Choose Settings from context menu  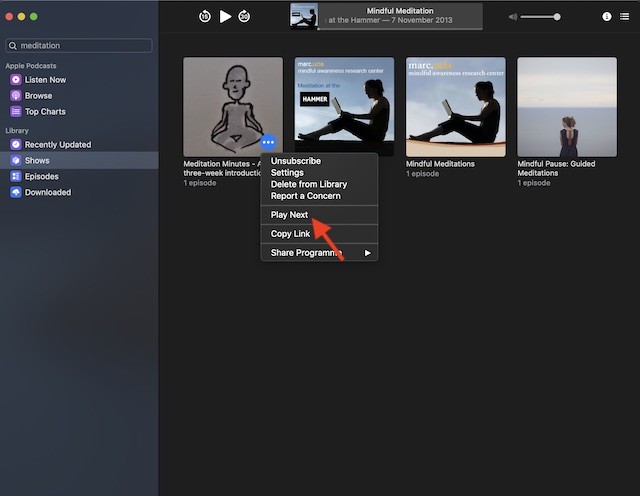click(x=319, y=173)
